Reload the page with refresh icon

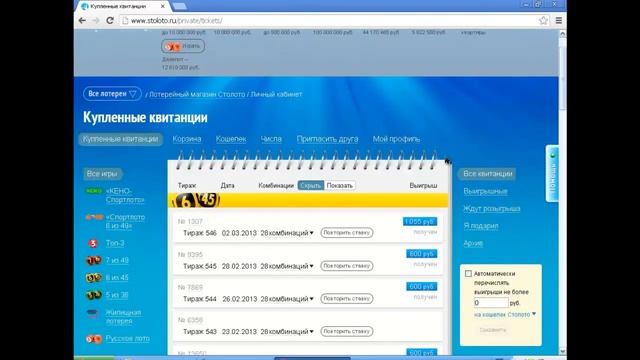[109, 20]
